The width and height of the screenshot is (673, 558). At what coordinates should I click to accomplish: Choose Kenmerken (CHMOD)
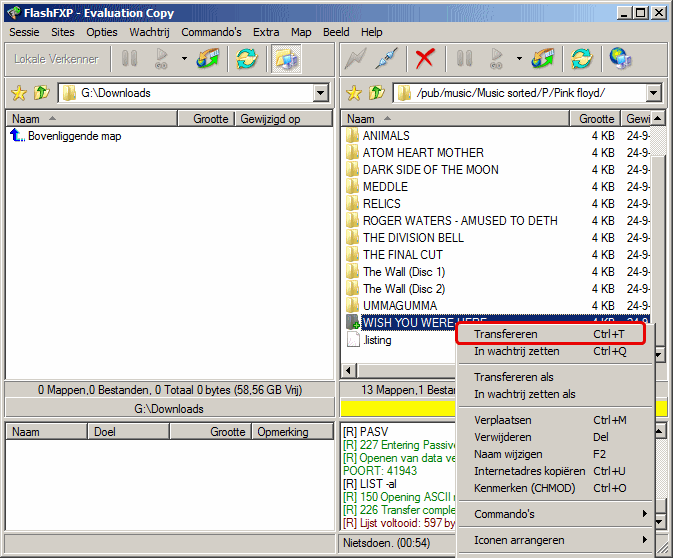click(555, 488)
